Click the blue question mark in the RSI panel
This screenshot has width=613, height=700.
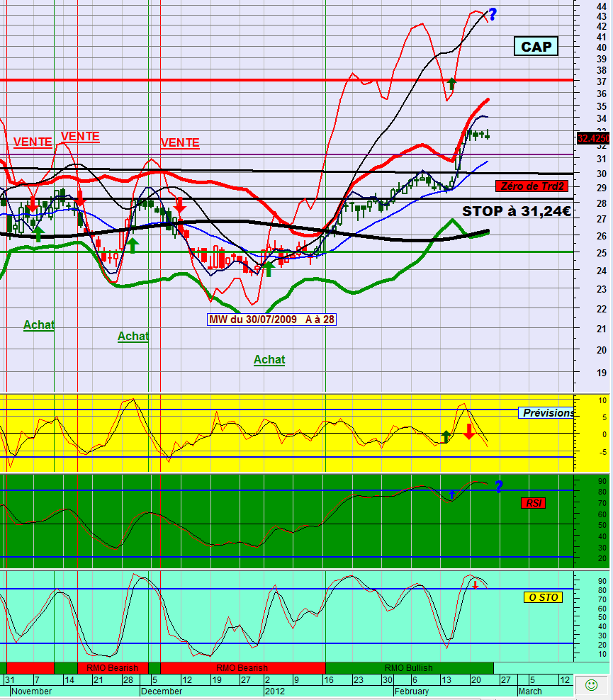[x=499, y=486]
